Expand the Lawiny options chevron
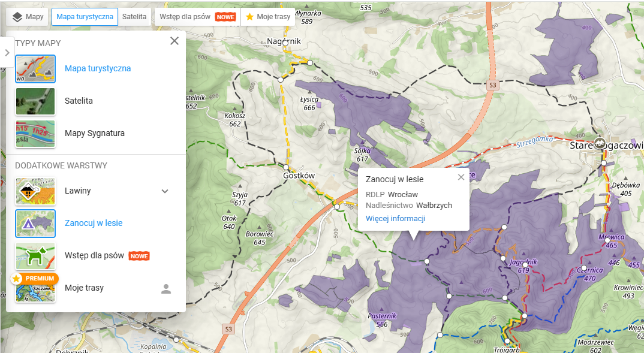Screen dimensions: 644x353 click(x=165, y=191)
